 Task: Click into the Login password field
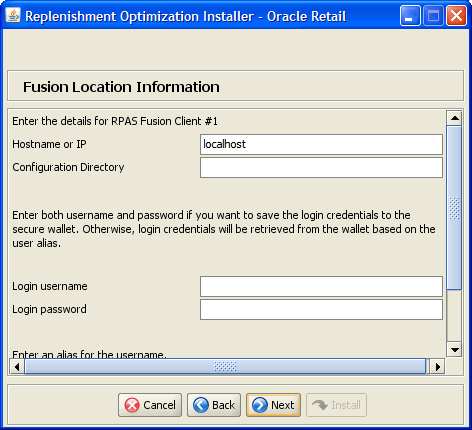[x=321, y=309]
